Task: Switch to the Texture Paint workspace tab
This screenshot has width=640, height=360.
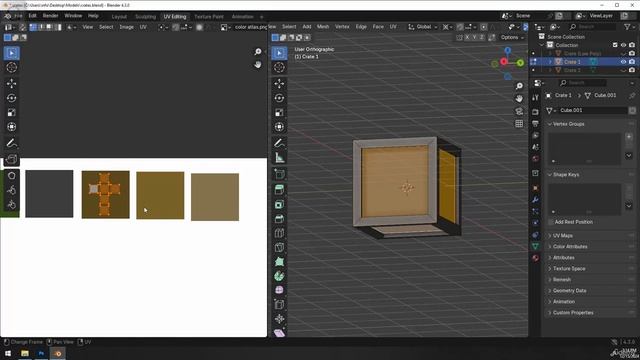Action: (209, 17)
